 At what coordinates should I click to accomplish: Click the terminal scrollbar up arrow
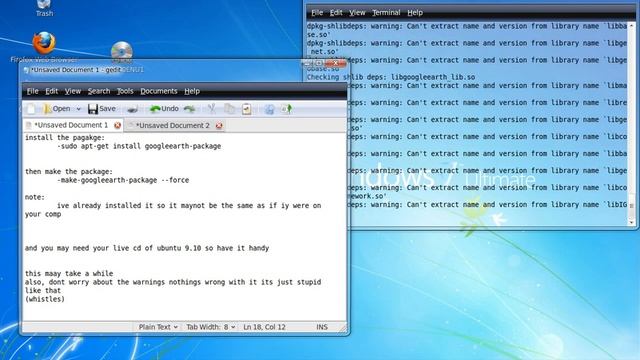point(632,25)
